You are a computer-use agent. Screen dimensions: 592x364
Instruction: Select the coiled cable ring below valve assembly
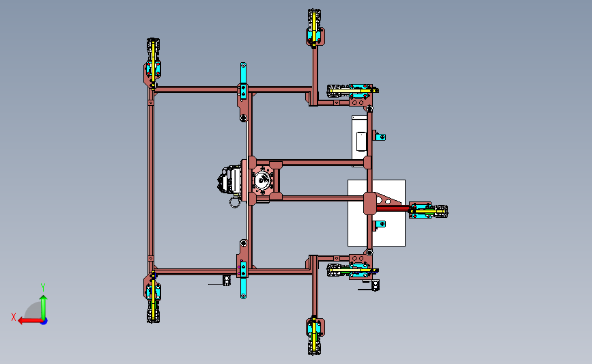coord(234,203)
